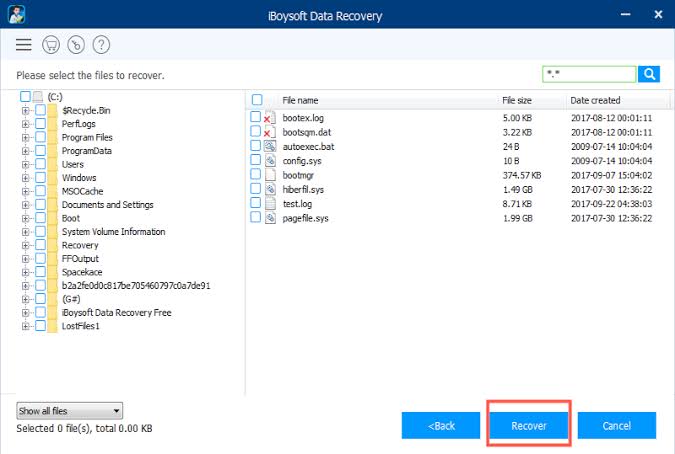Tick the bootsqm.dat checkbox
Viewport: 675px width, 454px height.
(255, 131)
